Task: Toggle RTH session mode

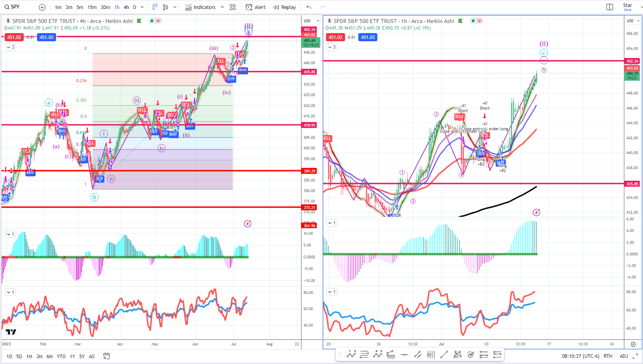Action: 608,356
